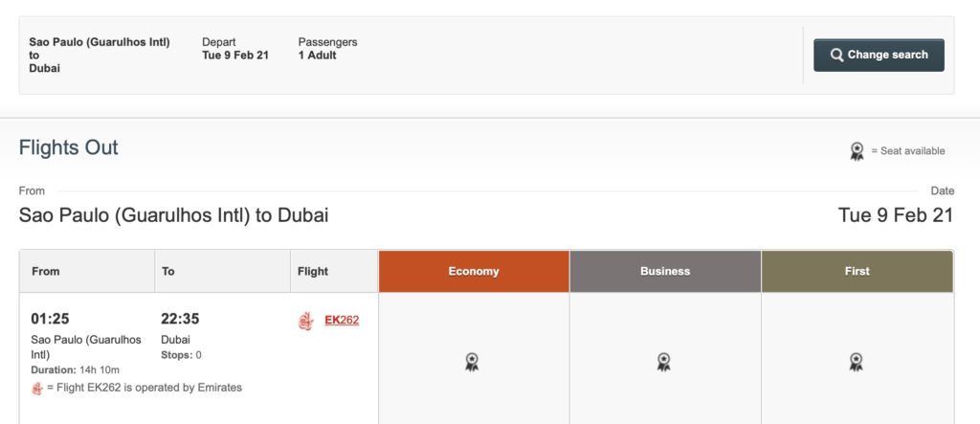980x424 pixels.
Task: Select the Business column header
Action: (665, 272)
